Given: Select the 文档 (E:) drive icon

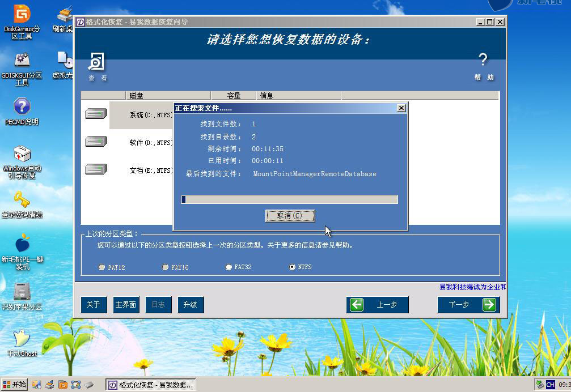Looking at the screenshot, I should 96,169.
